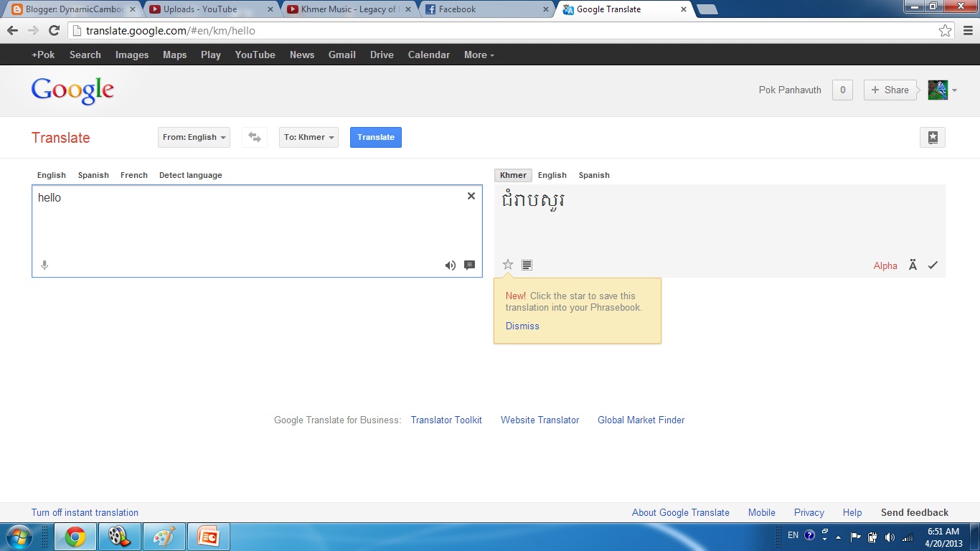The width and height of the screenshot is (980, 551).
Task: Turn off instant translation
Action: click(x=85, y=512)
